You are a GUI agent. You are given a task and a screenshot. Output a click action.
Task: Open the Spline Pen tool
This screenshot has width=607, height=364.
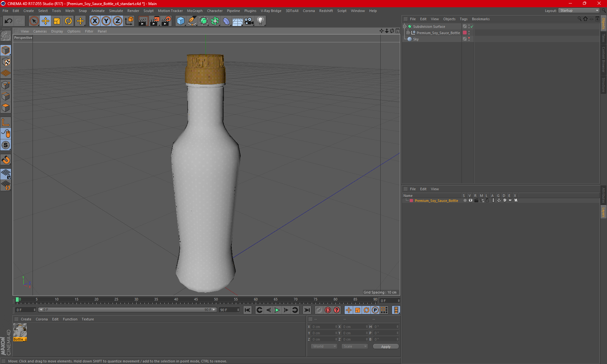point(192,21)
